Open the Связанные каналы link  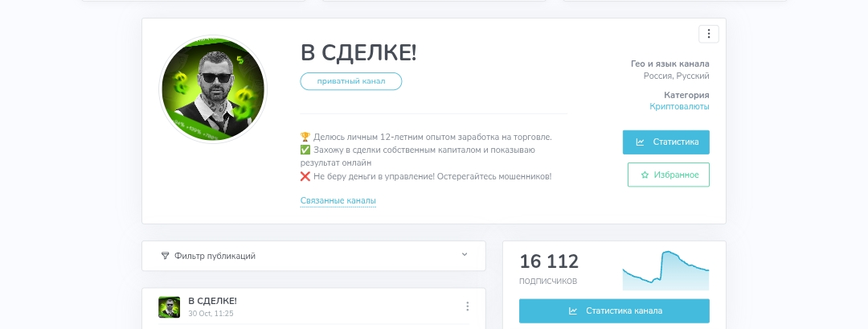pos(338,200)
